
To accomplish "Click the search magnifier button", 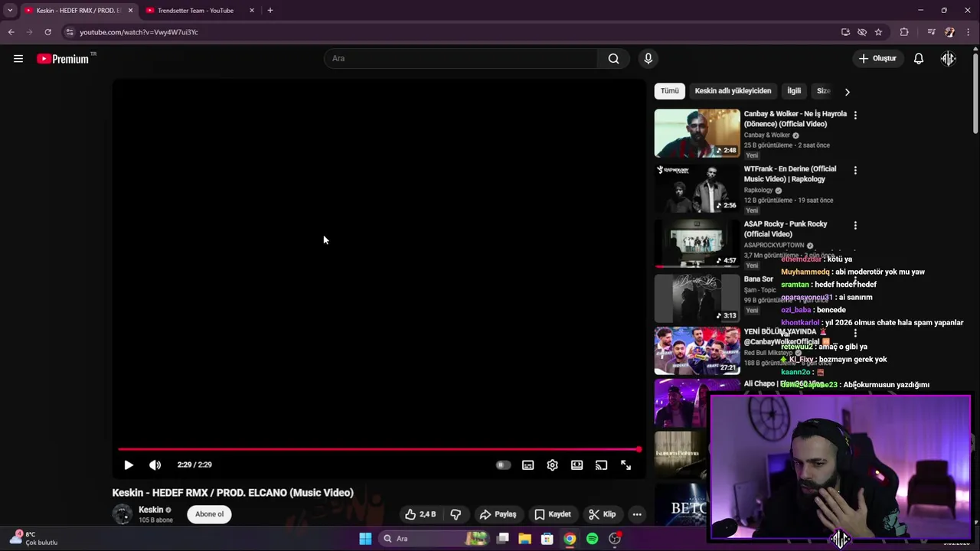I will 613,59.
